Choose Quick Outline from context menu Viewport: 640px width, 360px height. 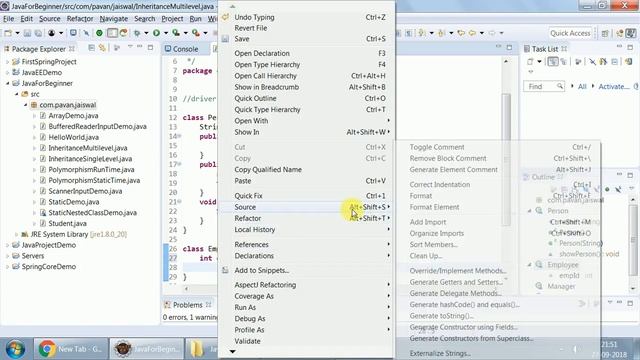point(306,98)
